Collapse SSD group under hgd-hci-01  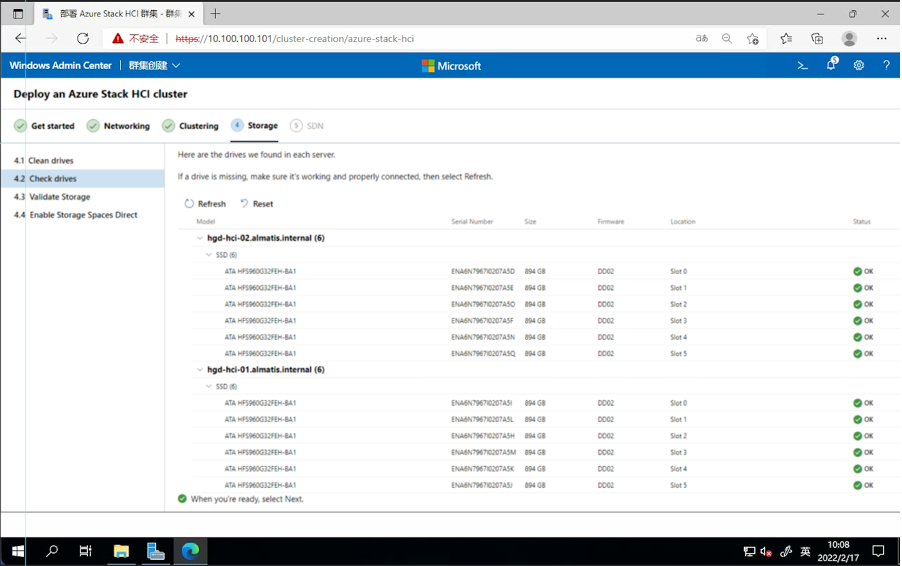point(209,387)
